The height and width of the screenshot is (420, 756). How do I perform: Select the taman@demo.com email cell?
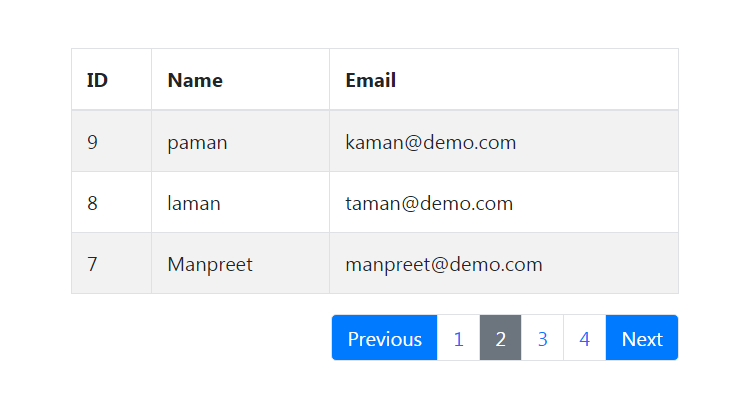click(504, 203)
